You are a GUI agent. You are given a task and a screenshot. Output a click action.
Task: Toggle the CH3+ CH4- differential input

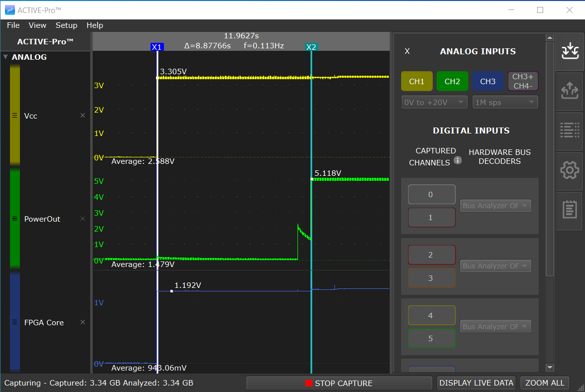[x=523, y=81]
